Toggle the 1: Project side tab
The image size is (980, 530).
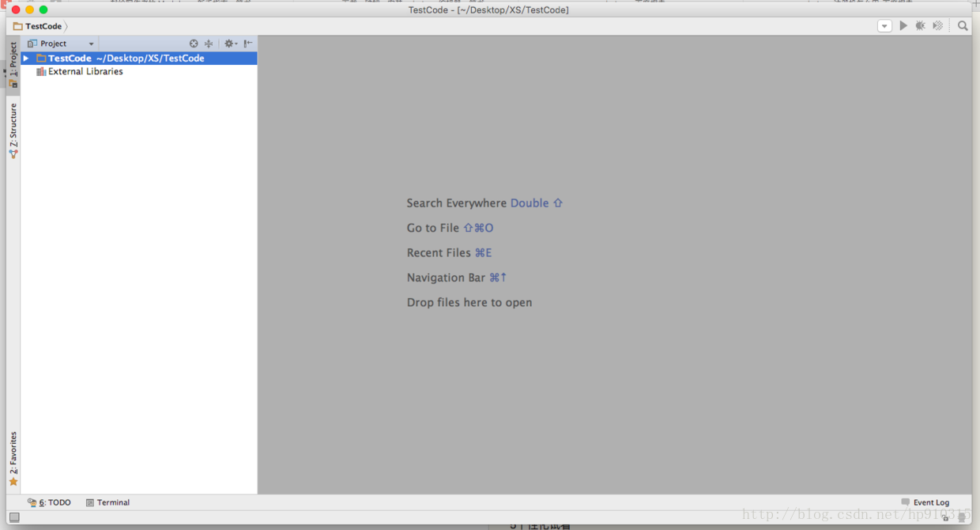pyautogui.click(x=13, y=65)
